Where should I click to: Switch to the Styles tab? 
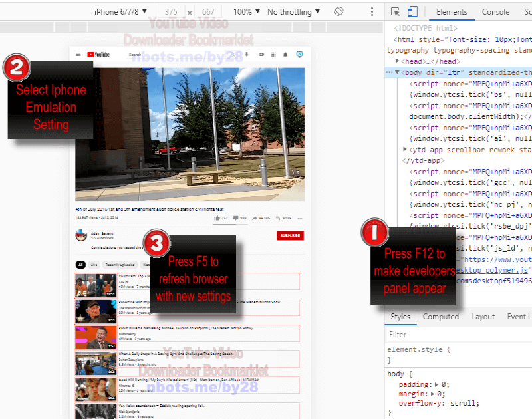tap(400, 317)
